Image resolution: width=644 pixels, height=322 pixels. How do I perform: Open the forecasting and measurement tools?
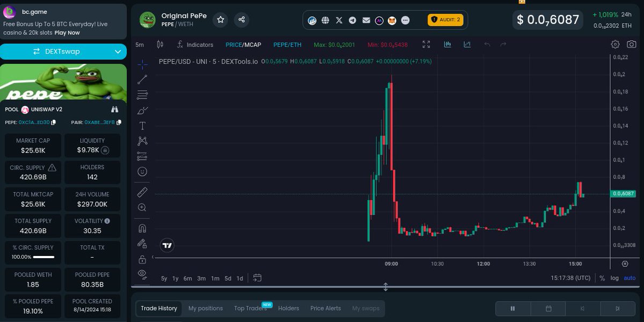point(142,157)
